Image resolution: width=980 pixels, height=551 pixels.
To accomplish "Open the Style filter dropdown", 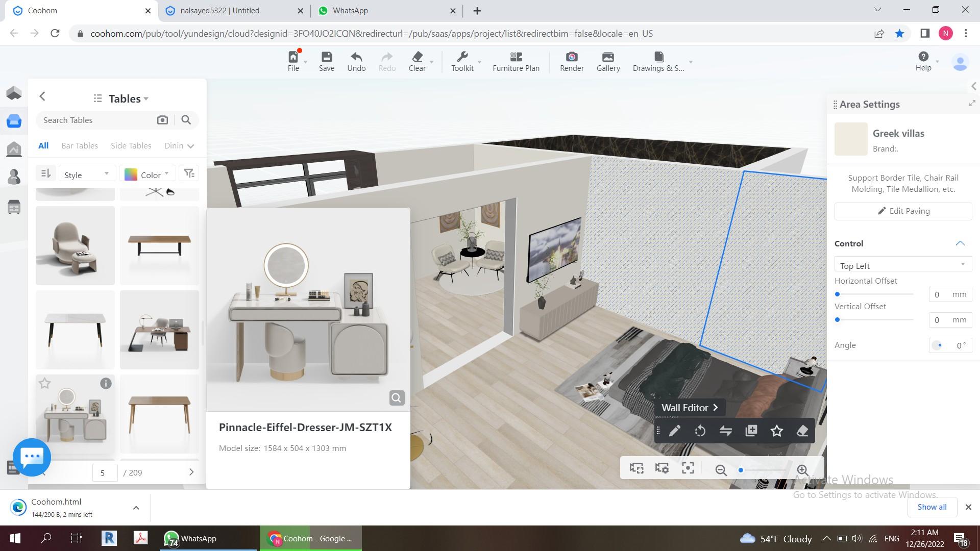I will click(x=86, y=174).
